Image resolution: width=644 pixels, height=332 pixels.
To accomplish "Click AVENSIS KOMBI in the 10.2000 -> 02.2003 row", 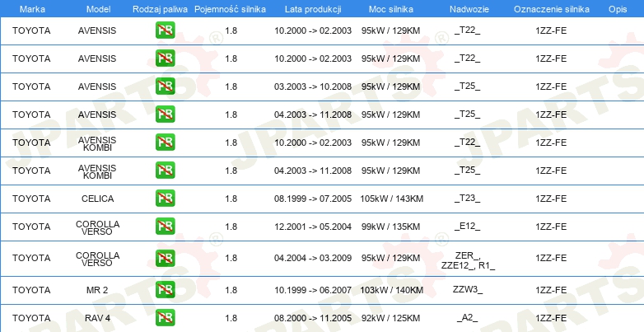I will (97, 144).
